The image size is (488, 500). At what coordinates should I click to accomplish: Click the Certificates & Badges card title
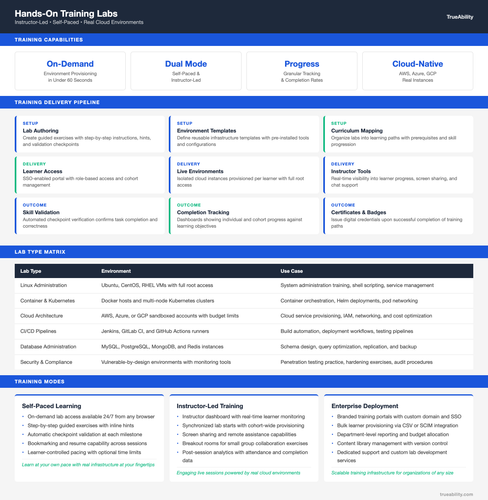[x=358, y=212]
